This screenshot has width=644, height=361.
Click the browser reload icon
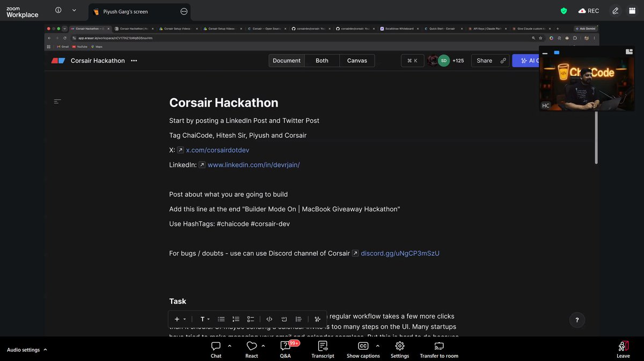point(65,38)
